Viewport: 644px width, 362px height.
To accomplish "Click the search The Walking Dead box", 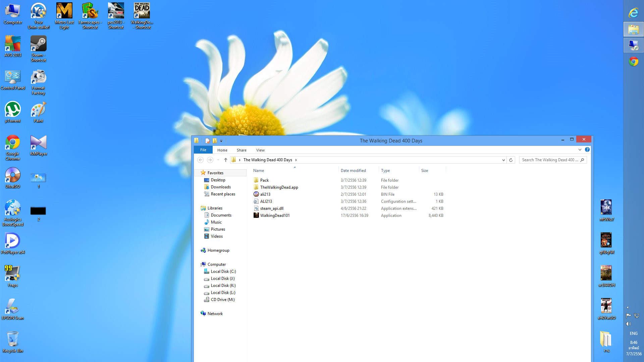I will click(549, 160).
